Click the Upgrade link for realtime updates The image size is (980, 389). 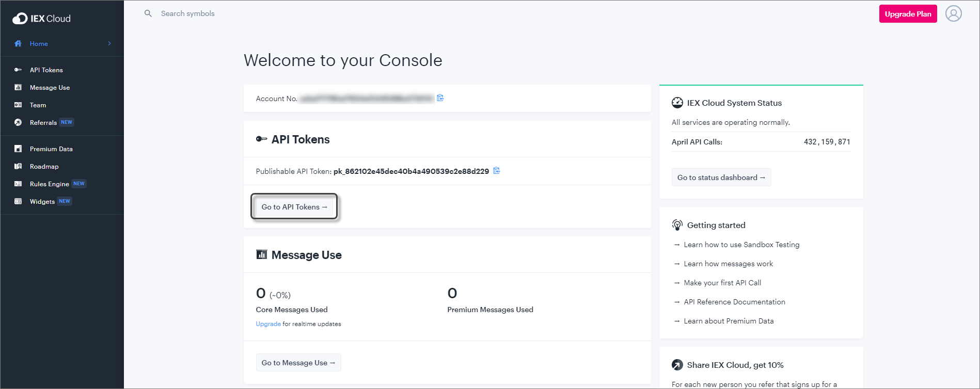268,324
